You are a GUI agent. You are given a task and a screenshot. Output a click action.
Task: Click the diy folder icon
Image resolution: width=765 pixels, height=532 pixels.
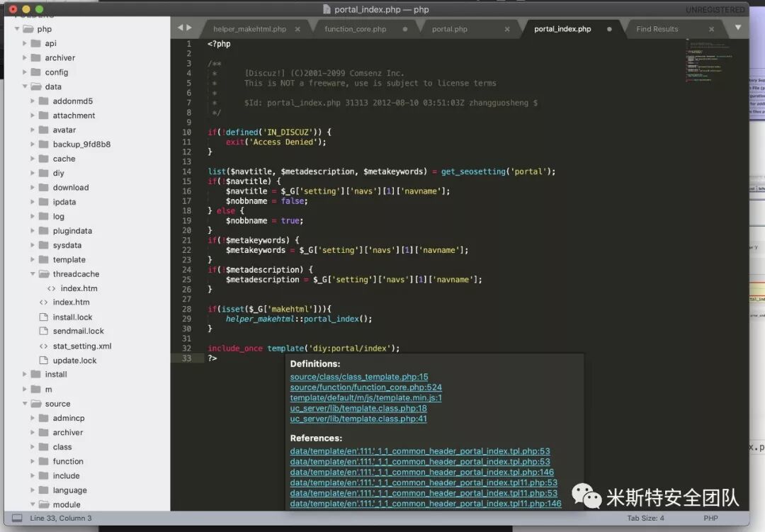[44, 173]
